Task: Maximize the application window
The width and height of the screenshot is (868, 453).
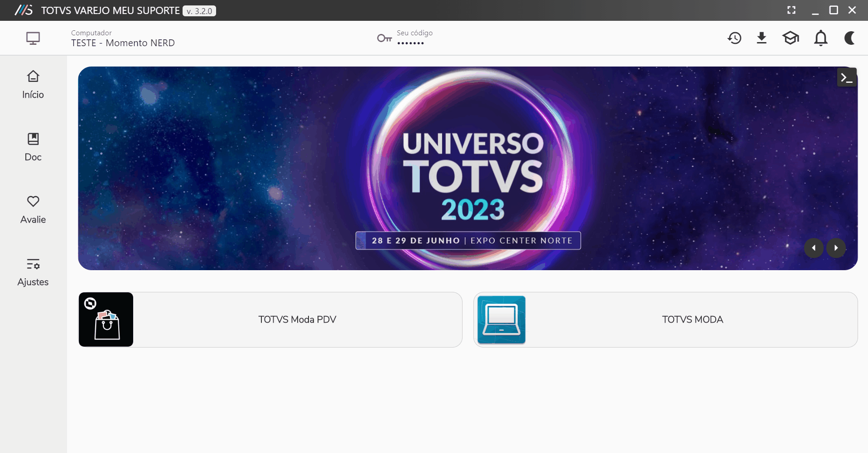Action: click(x=834, y=10)
